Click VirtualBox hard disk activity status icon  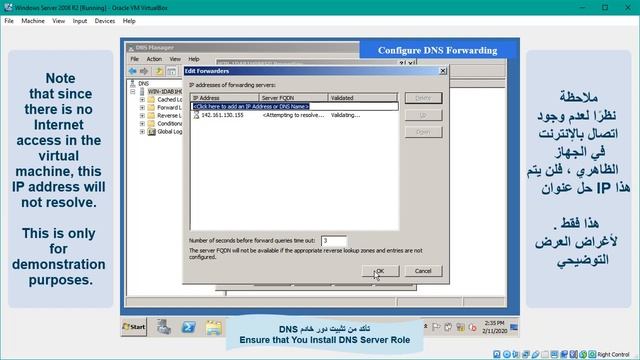coord(497,354)
